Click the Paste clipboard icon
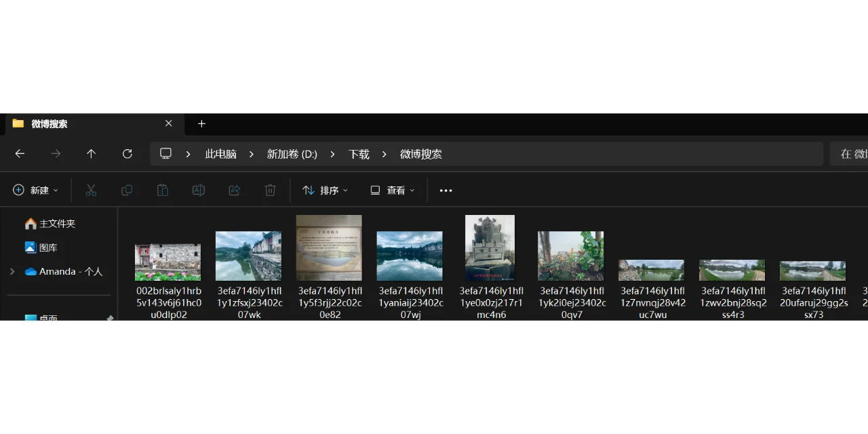868x434 pixels. [163, 191]
